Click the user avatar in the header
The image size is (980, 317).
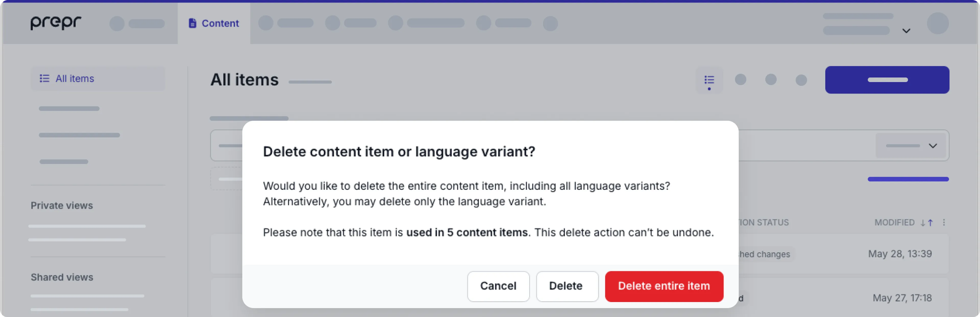(x=937, y=23)
